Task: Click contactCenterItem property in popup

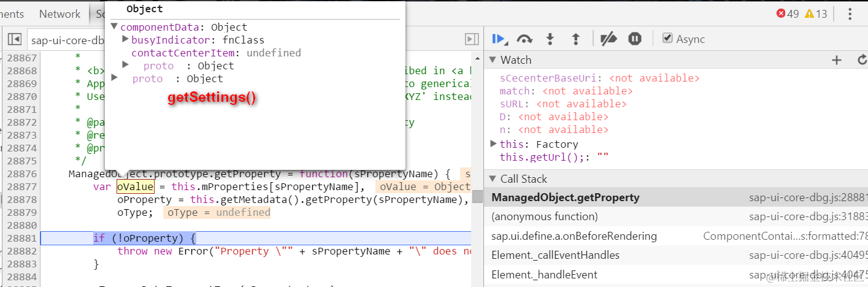Action: tap(183, 53)
